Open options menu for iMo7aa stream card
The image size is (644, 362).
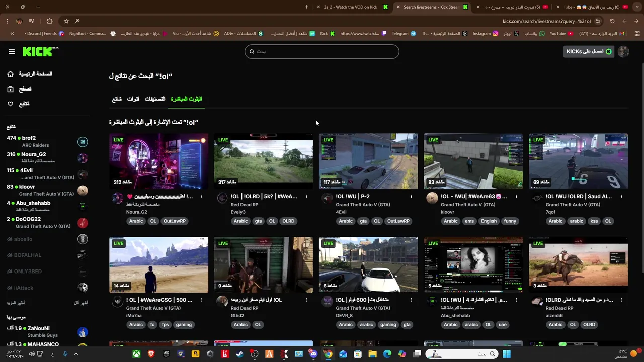coord(202,300)
